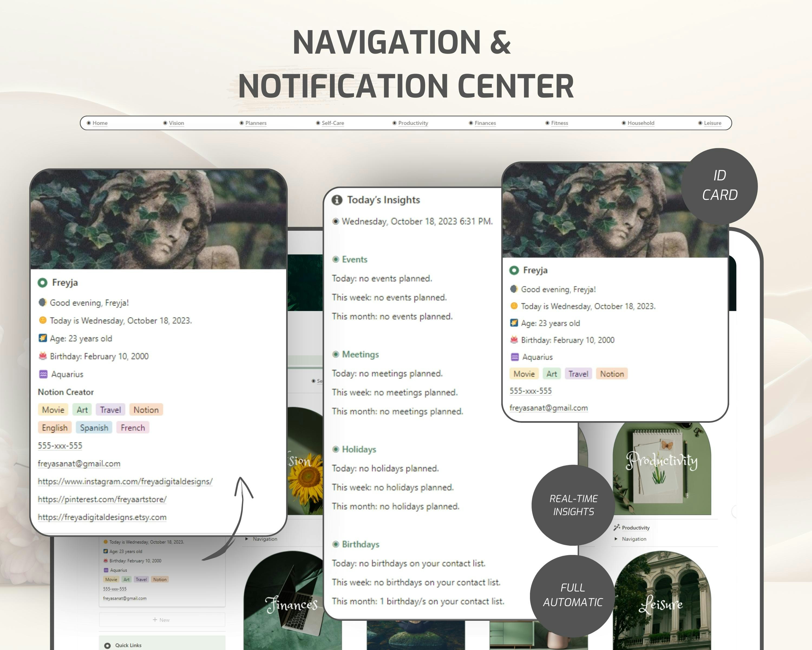Go to Leisure navigation link
Viewport: 812px width, 650px height.
click(x=713, y=123)
